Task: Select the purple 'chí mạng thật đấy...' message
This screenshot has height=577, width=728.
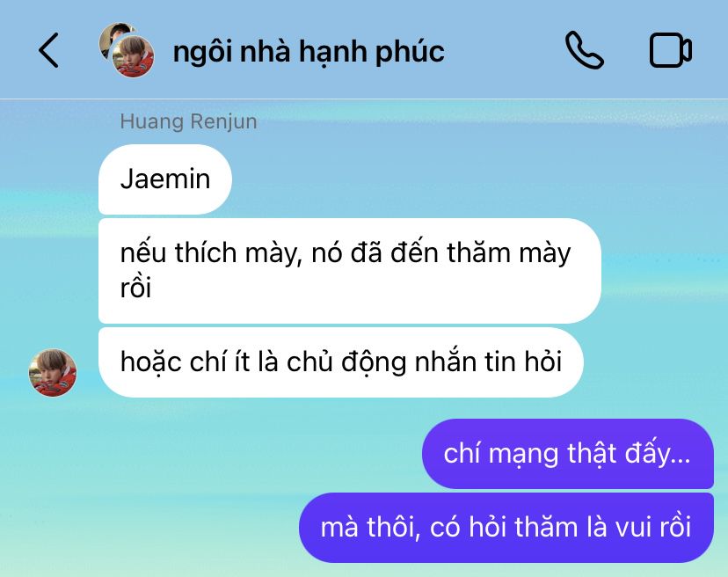Action: pos(567,454)
